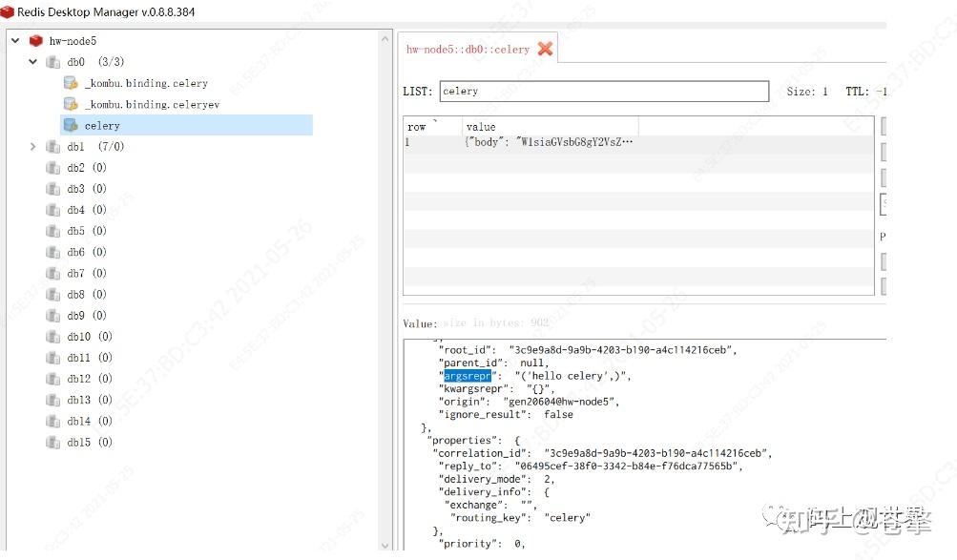The image size is (957, 560).
Task: Click the red hw-node5 server icon
Action: 36,41
